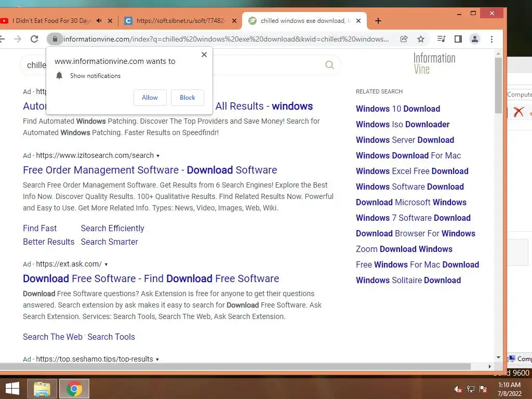Mute the YouTube tab audio icon
This screenshot has height=399, width=532.
pyautogui.click(x=99, y=21)
